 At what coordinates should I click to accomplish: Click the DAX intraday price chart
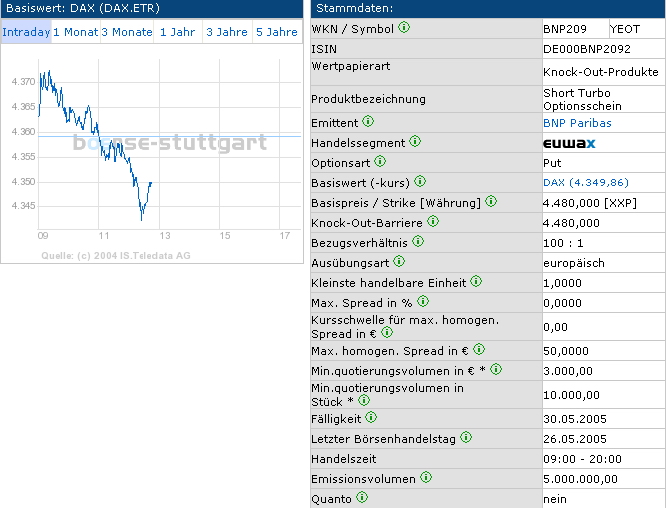pyautogui.click(x=152, y=151)
